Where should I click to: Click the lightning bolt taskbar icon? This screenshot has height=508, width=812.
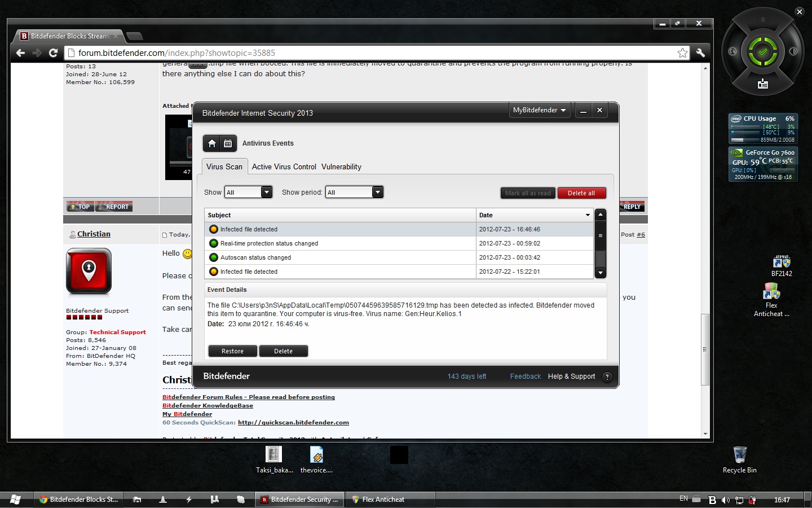(189, 500)
